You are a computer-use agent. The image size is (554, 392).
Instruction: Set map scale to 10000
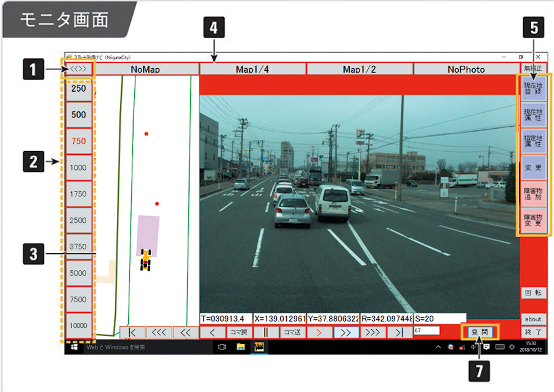(x=79, y=326)
